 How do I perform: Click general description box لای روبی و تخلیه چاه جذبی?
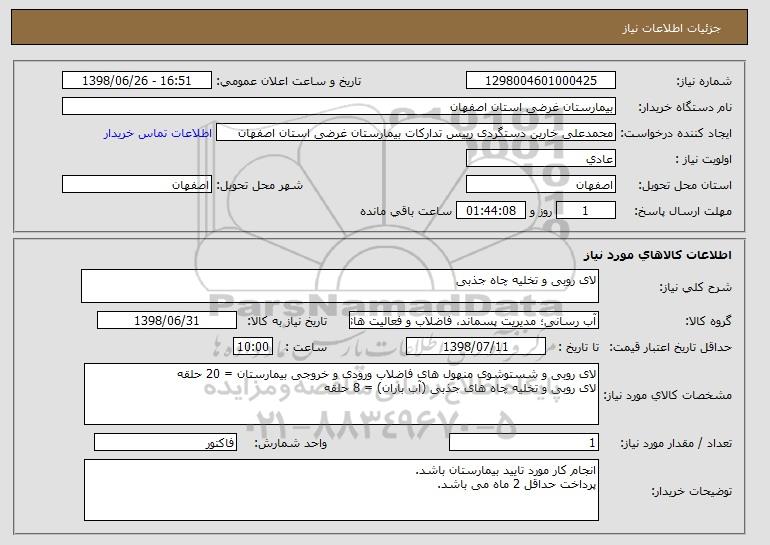[340, 286]
